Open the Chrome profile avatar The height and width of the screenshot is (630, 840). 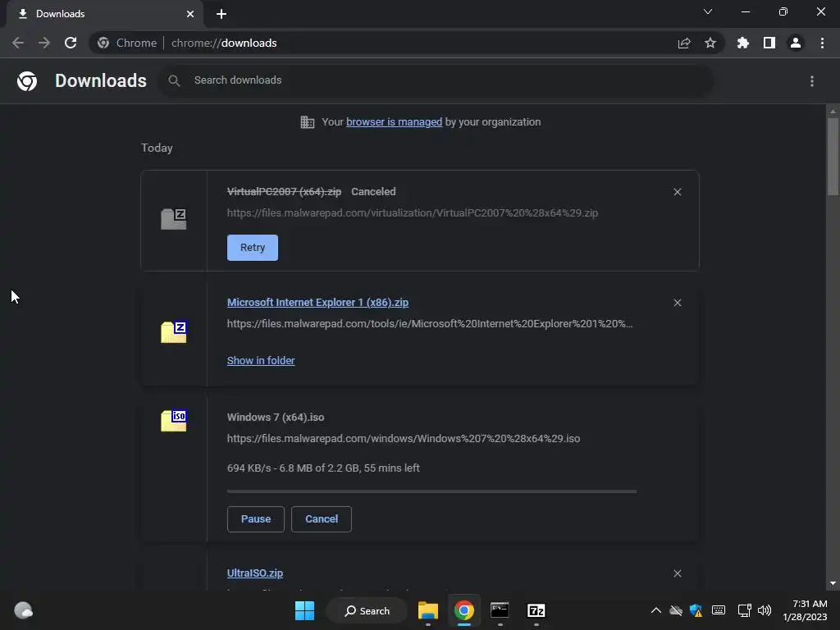pos(796,43)
